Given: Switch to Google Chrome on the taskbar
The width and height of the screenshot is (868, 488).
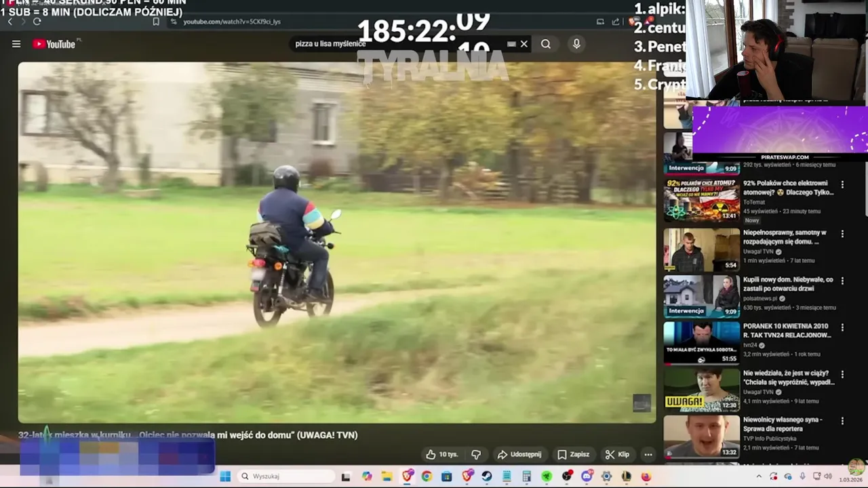Looking at the screenshot, I should [427, 476].
